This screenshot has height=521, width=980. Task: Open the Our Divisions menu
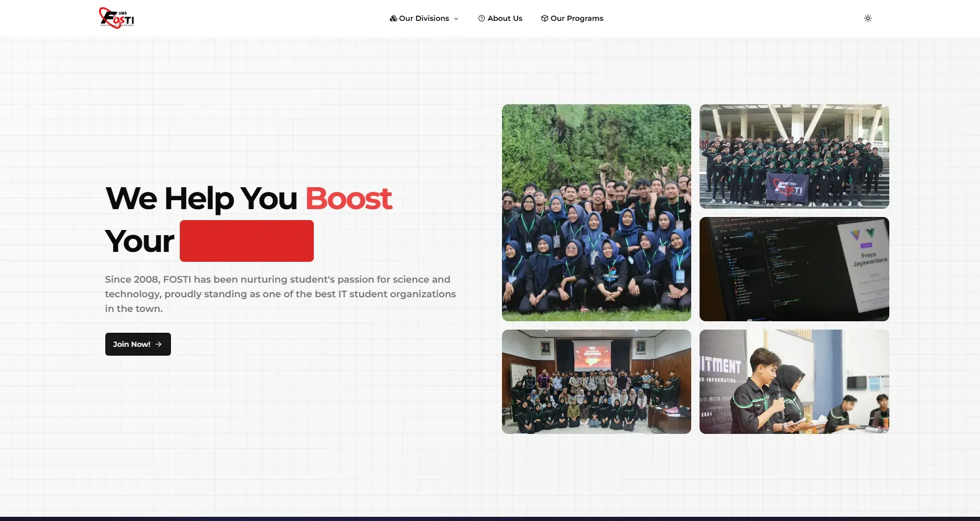coord(424,18)
